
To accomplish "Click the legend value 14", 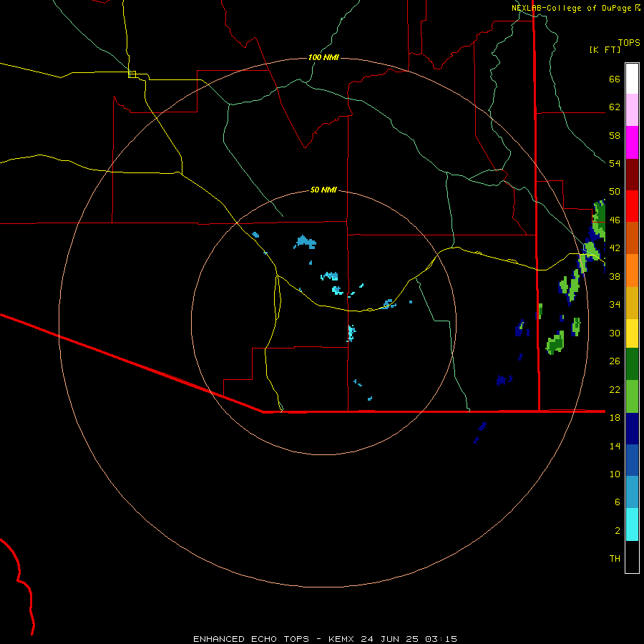I will (615, 446).
